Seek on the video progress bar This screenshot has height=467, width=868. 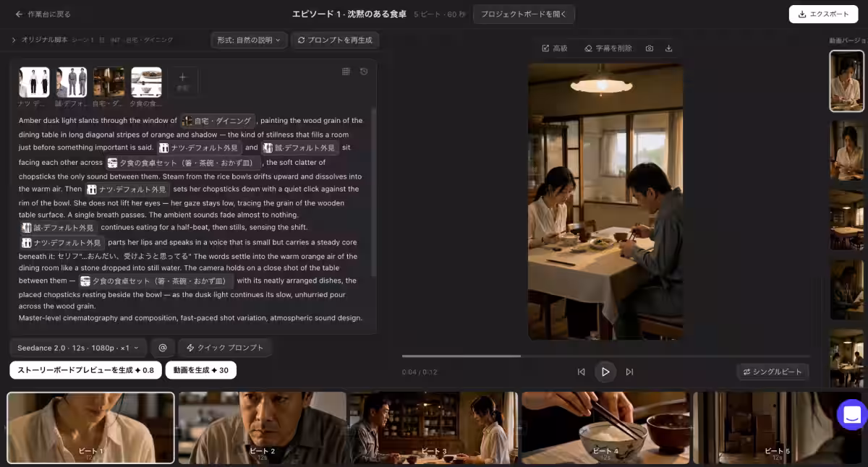(605, 356)
